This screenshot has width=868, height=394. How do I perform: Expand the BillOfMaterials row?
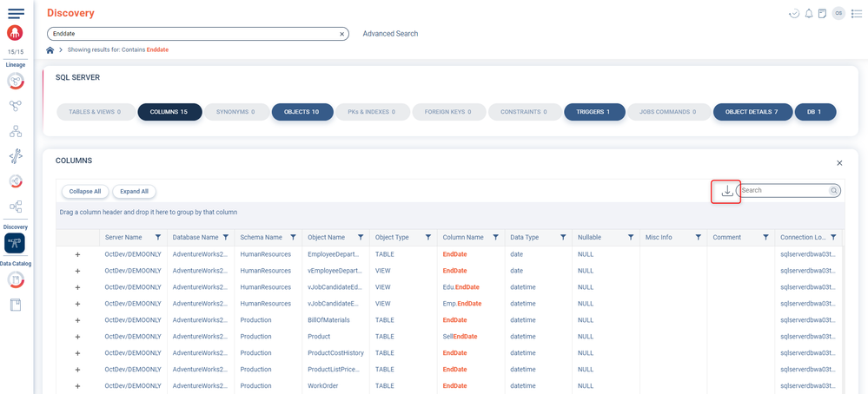(77, 320)
